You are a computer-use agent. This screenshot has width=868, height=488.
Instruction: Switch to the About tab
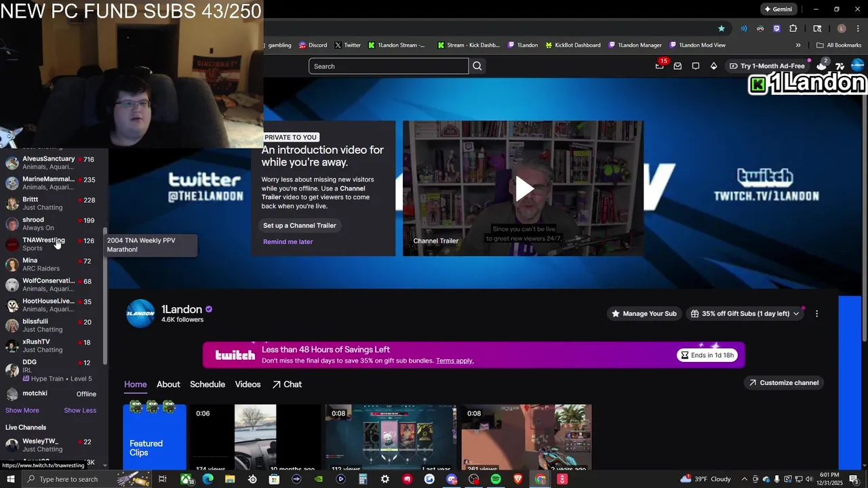click(168, 384)
